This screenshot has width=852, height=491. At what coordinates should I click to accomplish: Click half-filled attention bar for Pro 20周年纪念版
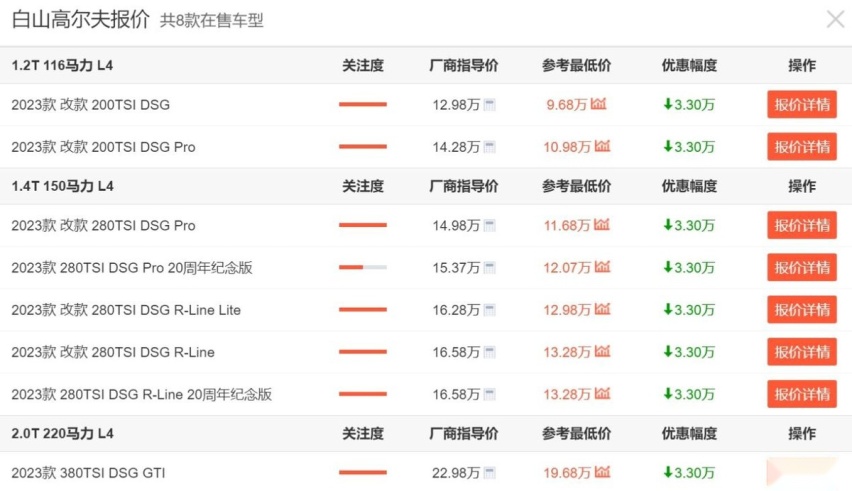[363, 267]
